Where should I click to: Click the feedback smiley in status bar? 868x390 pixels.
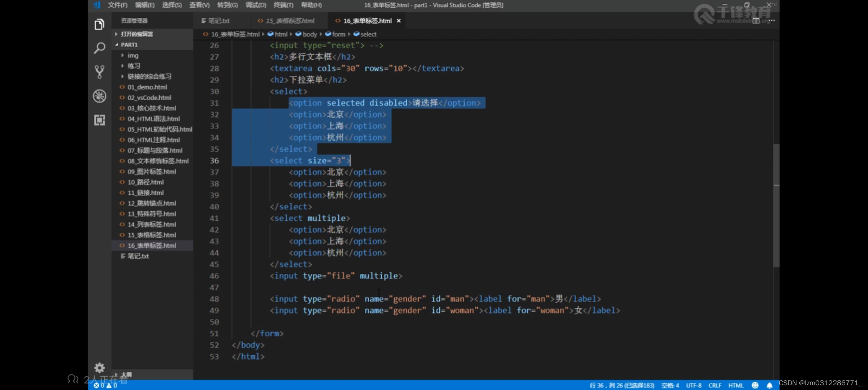tap(755, 385)
